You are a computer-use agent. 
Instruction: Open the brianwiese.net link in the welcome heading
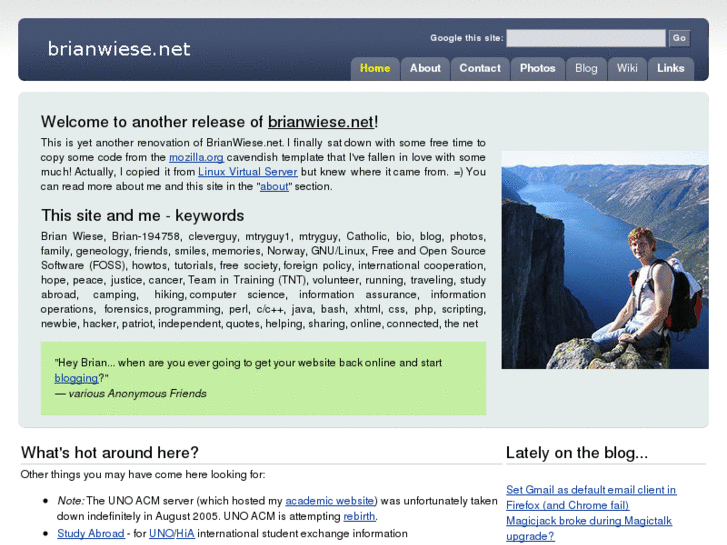click(321, 122)
